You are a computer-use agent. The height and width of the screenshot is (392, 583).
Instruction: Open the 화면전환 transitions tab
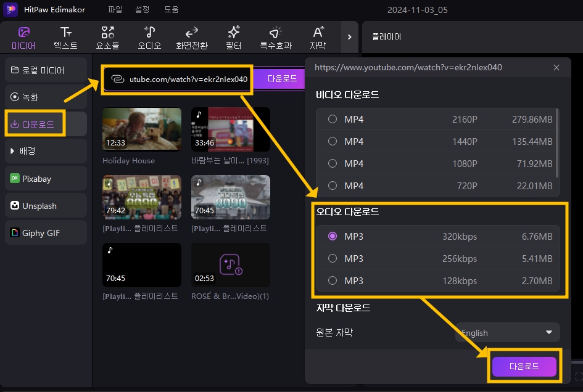click(x=192, y=38)
